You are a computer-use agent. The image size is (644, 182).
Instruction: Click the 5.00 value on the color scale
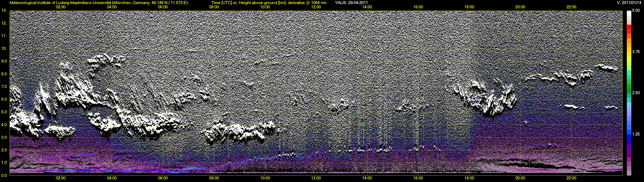tap(636, 10)
